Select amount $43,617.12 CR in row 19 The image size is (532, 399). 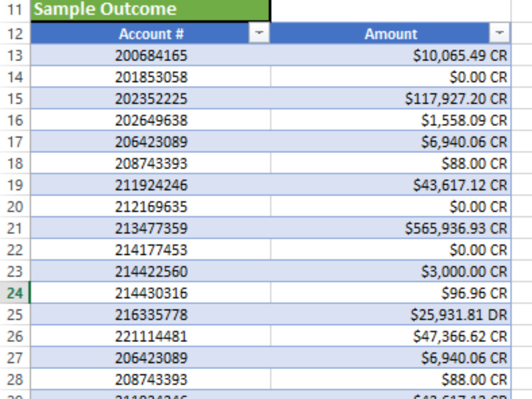point(390,185)
